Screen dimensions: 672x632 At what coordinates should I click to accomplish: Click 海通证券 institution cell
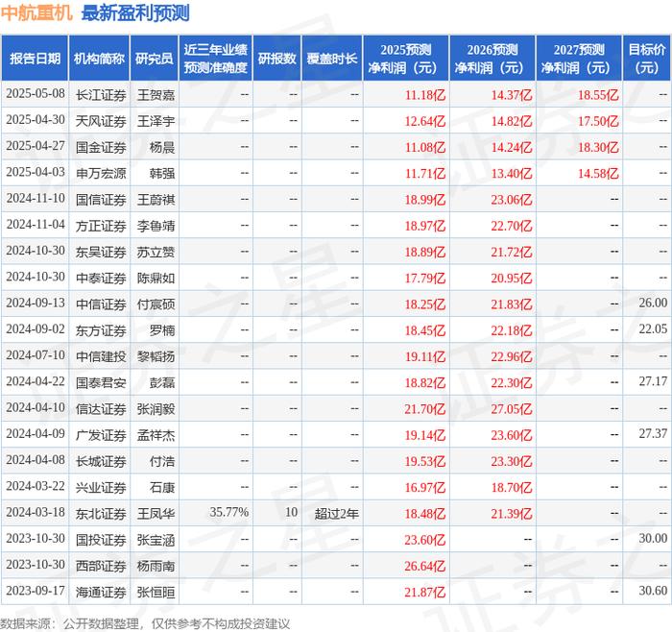101,592
